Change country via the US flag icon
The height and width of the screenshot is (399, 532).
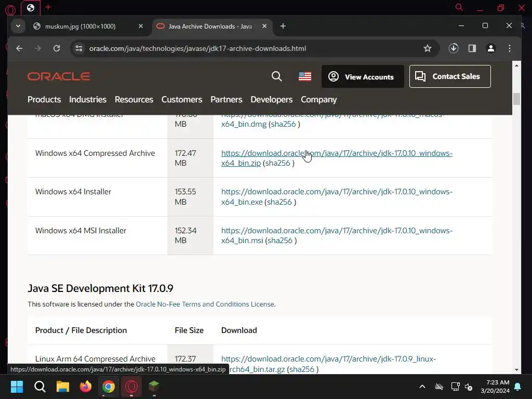(304, 76)
